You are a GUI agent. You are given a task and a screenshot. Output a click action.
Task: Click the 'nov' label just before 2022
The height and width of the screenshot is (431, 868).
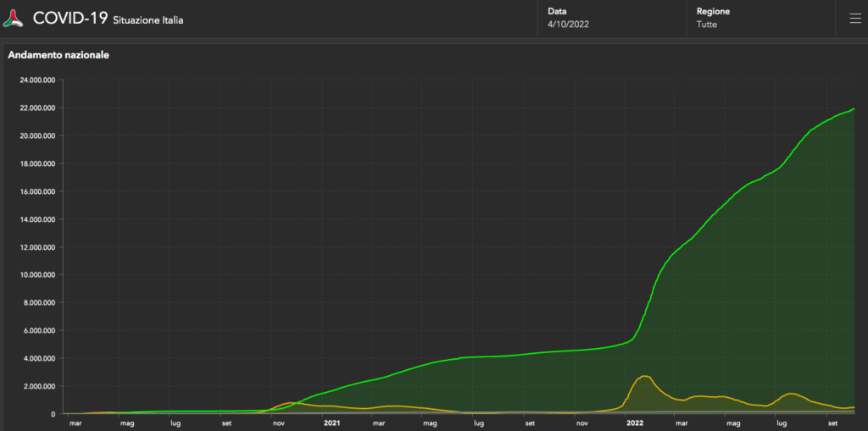point(582,423)
